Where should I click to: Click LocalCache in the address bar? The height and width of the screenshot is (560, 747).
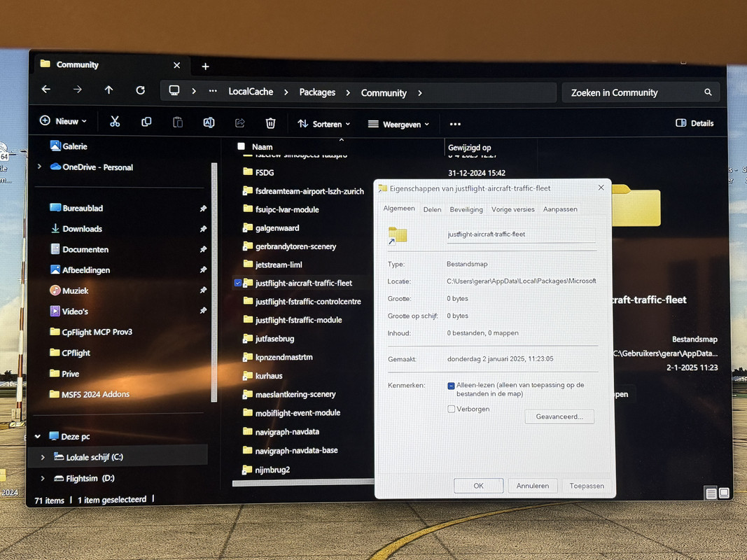click(251, 92)
